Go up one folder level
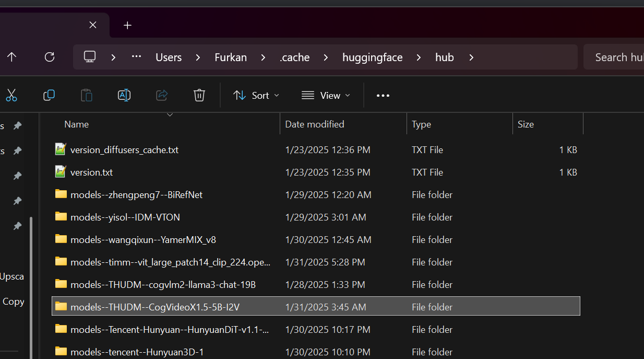Viewport: 644px width, 359px height. point(11,57)
